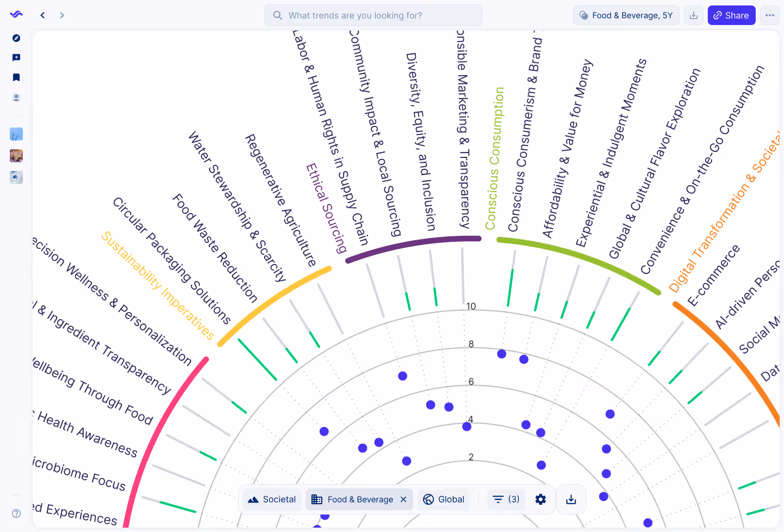Select the Conscious Consumption category label

point(495,158)
